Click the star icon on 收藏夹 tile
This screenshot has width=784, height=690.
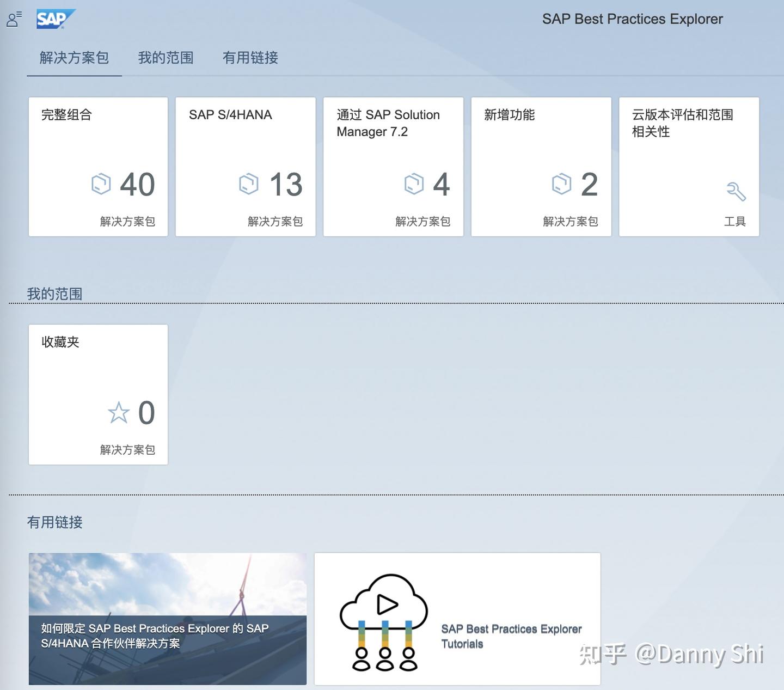point(119,413)
